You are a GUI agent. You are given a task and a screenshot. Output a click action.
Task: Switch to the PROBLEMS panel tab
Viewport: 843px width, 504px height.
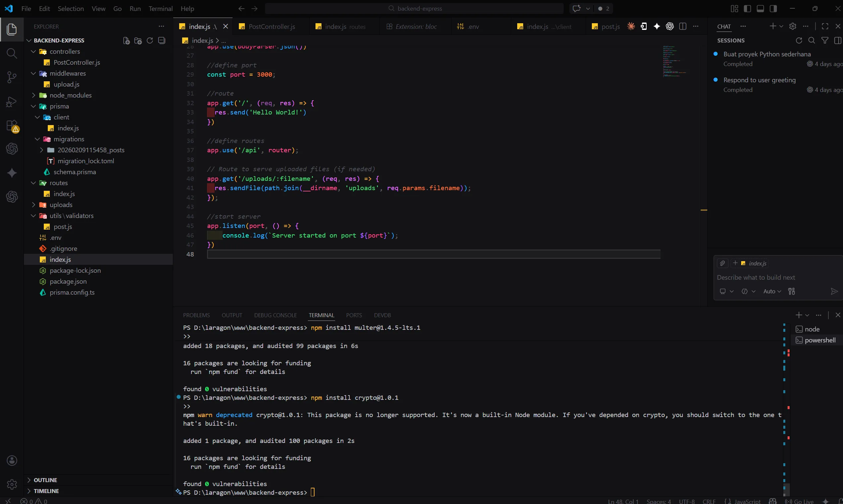click(197, 315)
